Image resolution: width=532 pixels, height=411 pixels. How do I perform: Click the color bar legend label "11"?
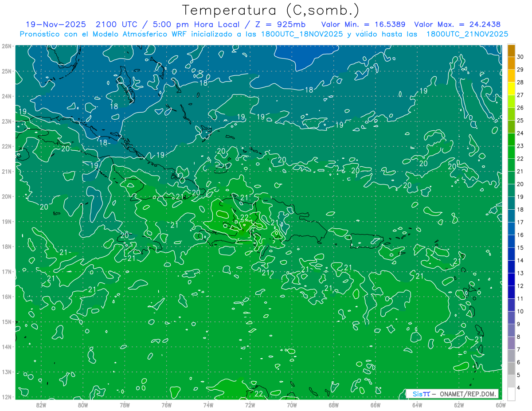520,298
